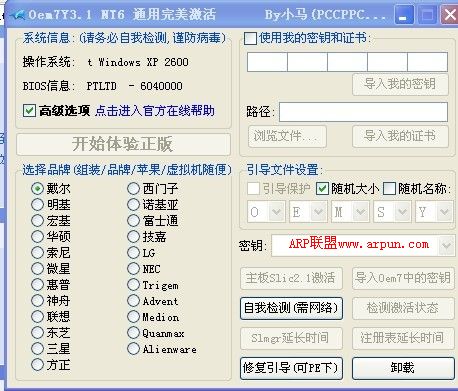Click the first product key segment box
The height and width of the screenshot is (391, 458).
tap(267, 62)
